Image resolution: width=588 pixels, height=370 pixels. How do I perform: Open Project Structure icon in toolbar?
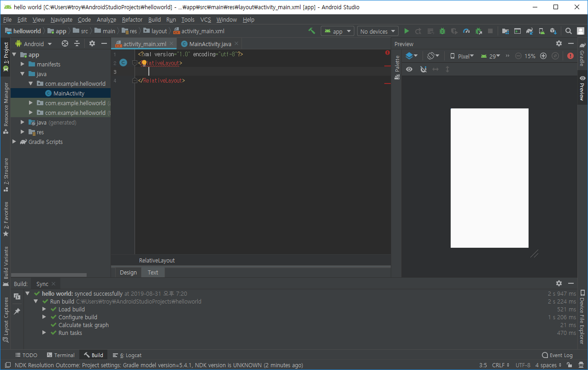coord(506,31)
